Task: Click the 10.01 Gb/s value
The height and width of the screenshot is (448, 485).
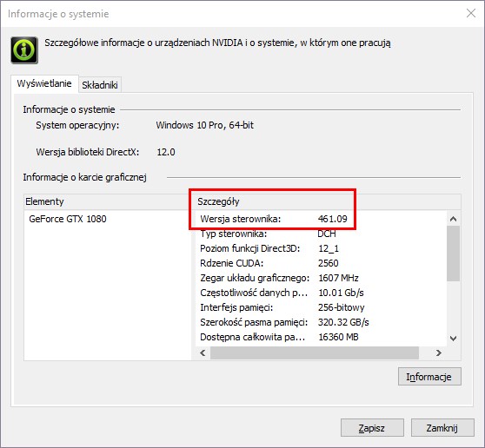Action: [341, 293]
